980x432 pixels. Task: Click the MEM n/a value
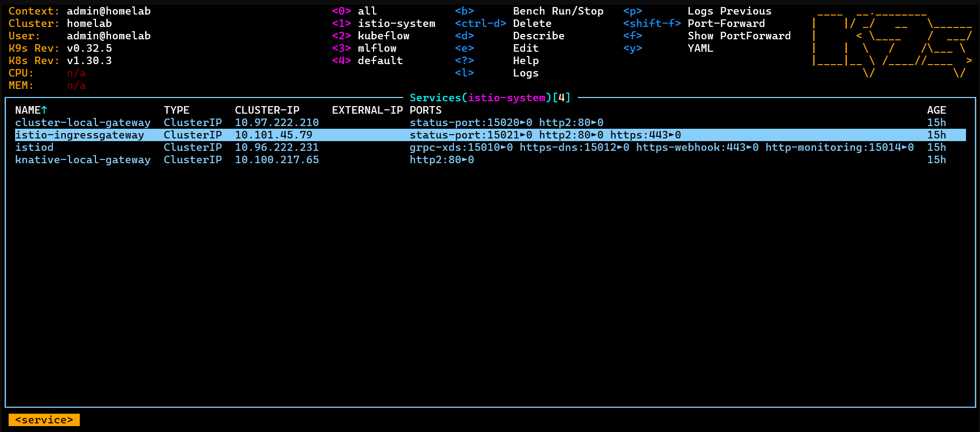77,86
